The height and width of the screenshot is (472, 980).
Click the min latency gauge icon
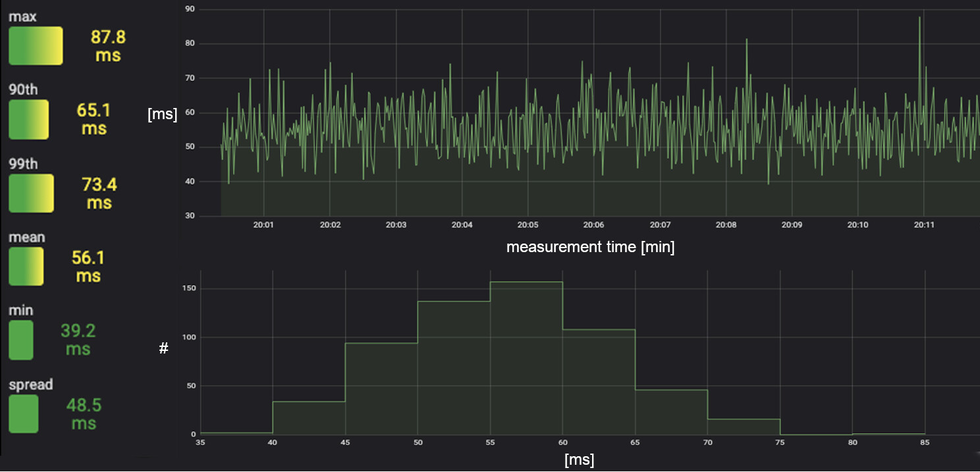click(x=21, y=340)
